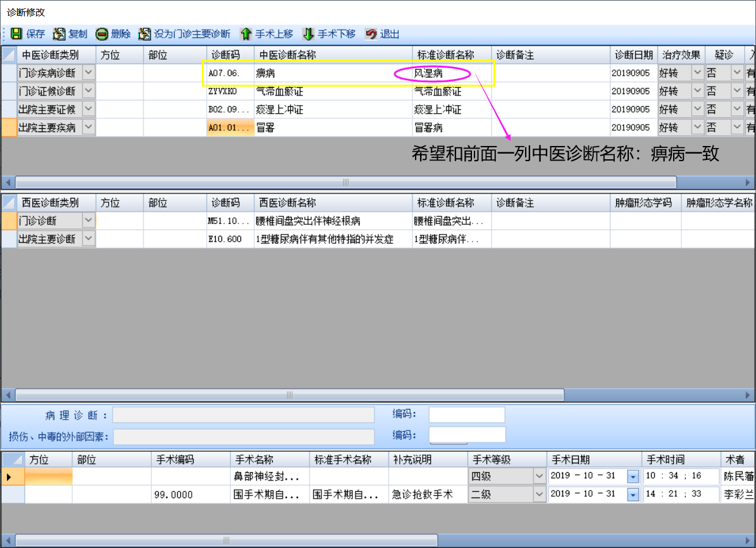Click TCM grid horizontal scrollbar thumb

tap(345, 183)
